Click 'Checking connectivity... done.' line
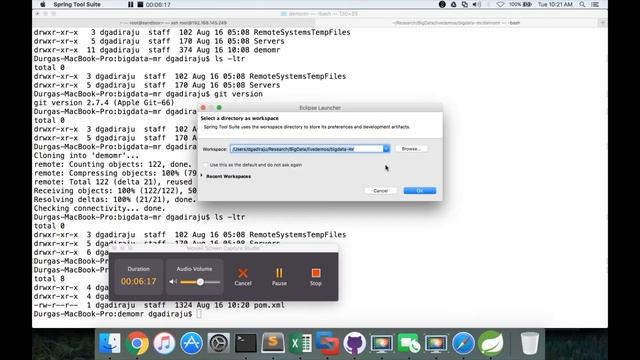Screen dimensions: 640x360 pos(100,209)
